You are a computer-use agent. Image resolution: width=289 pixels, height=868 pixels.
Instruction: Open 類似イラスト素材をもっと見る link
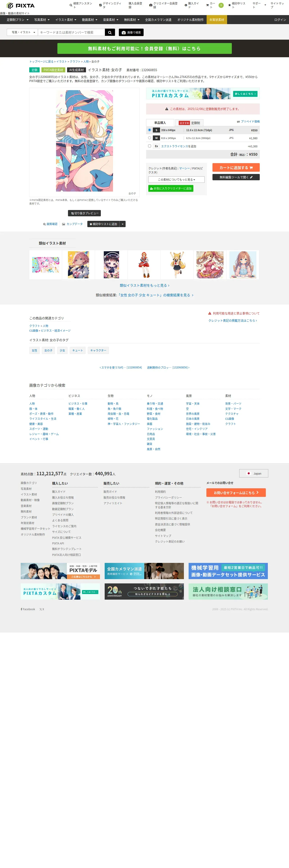(144, 286)
